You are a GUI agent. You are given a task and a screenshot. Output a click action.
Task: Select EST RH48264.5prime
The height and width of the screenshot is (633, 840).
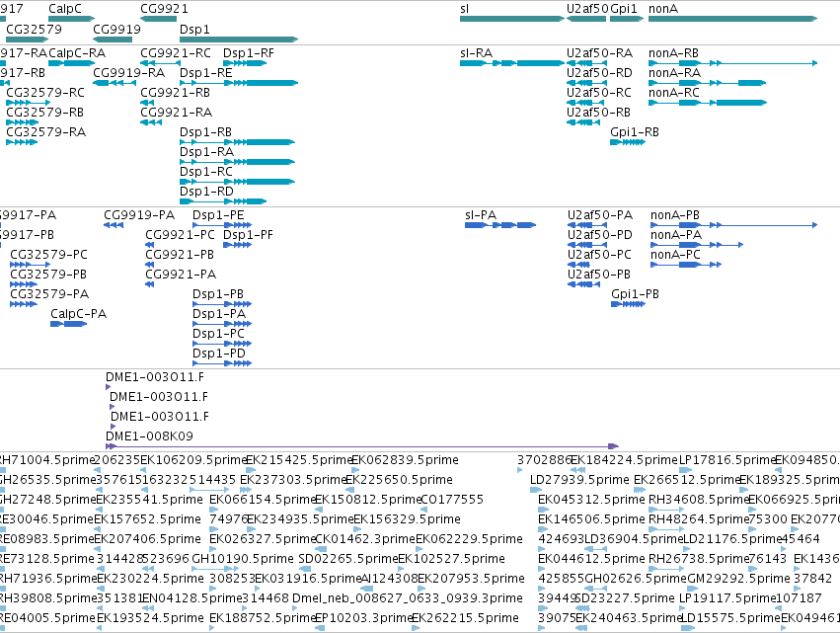click(699, 519)
